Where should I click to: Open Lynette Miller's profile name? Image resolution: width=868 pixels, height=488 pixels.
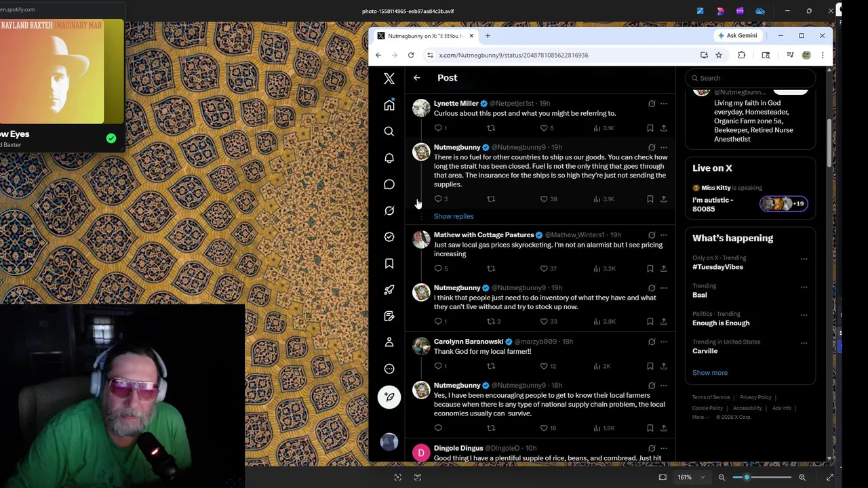coord(456,104)
